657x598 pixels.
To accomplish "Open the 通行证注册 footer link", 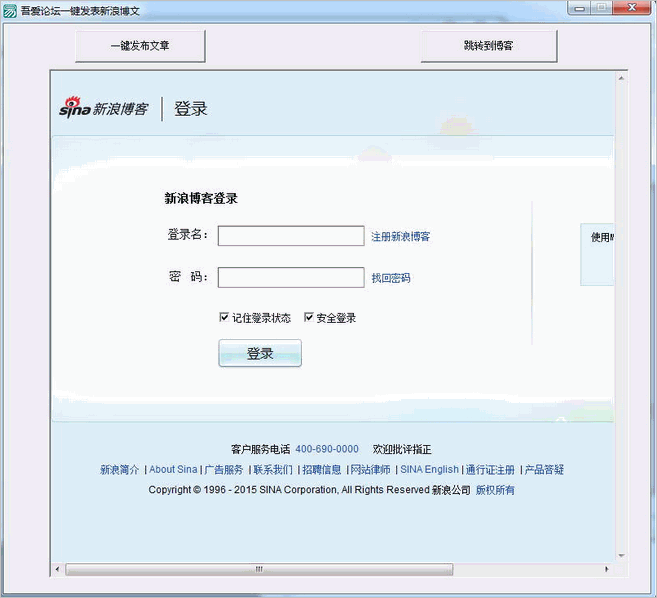I will (490, 469).
